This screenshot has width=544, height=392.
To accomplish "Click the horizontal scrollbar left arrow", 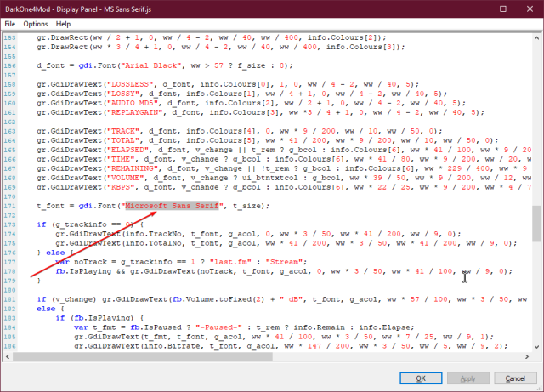I will pyautogui.click(x=8, y=356).
